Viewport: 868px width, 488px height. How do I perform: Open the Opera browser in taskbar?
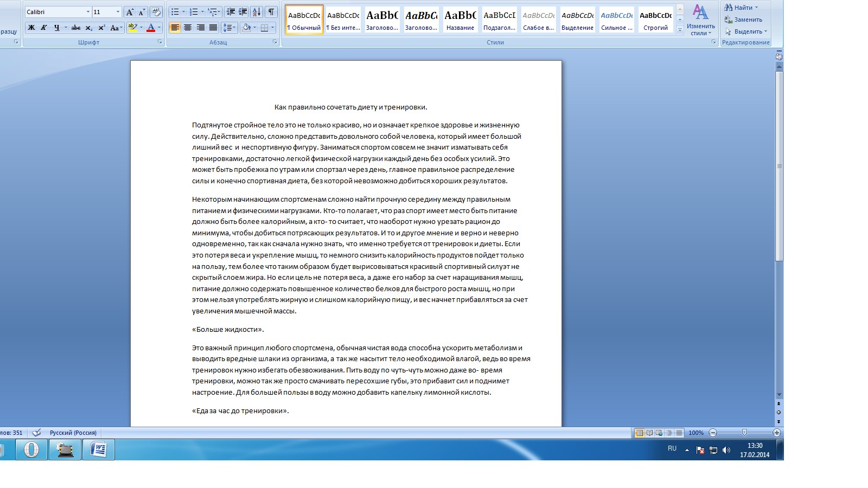pos(31,450)
